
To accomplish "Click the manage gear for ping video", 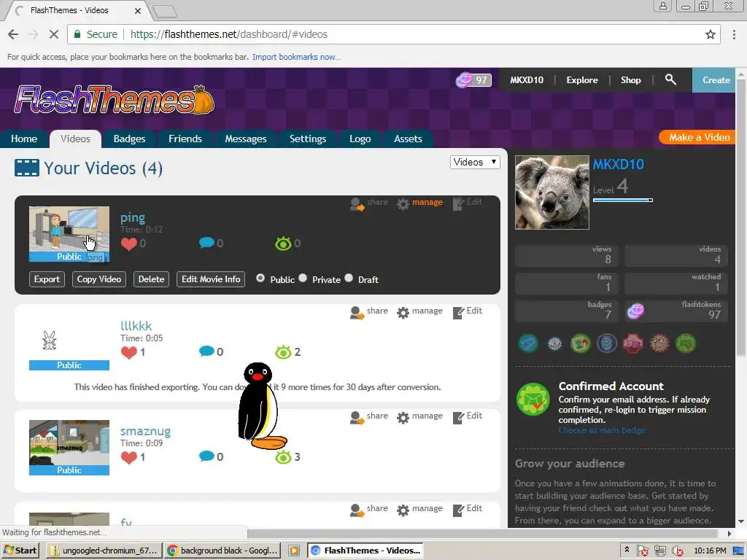I will (403, 204).
